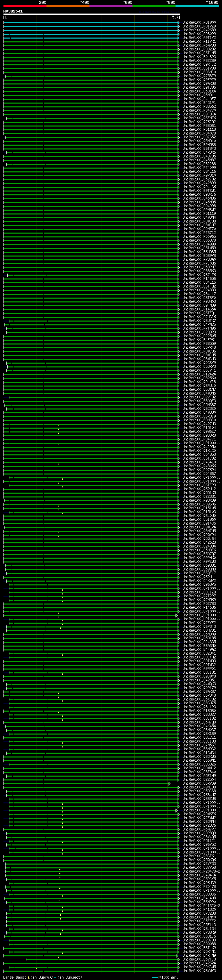
Task: Select the UniRef100_P51119 label
Action: tap(199, 214)
